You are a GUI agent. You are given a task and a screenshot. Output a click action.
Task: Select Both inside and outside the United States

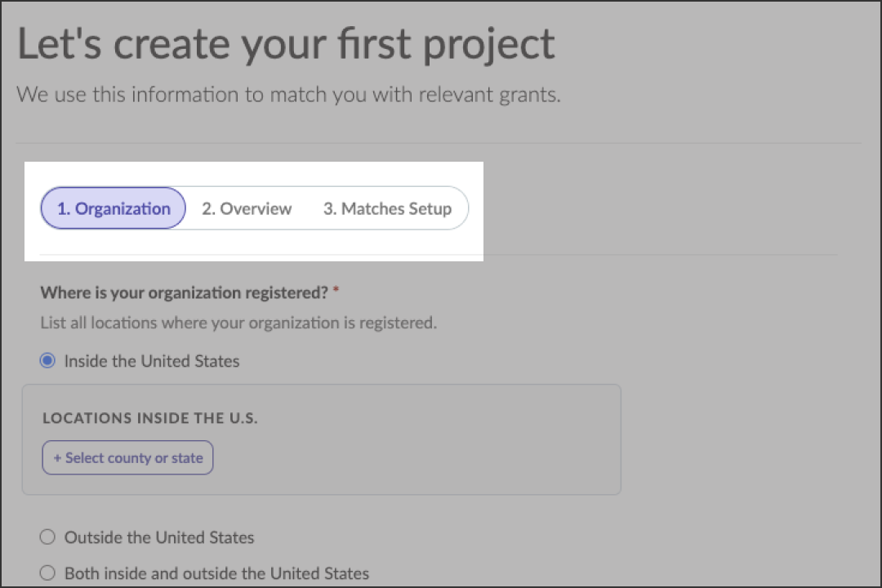click(x=47, y=572)
